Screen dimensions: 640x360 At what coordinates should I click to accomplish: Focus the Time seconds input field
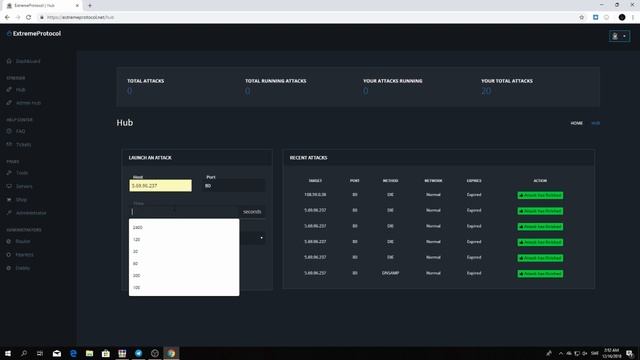pyautogui.click(x=184, y=212)
